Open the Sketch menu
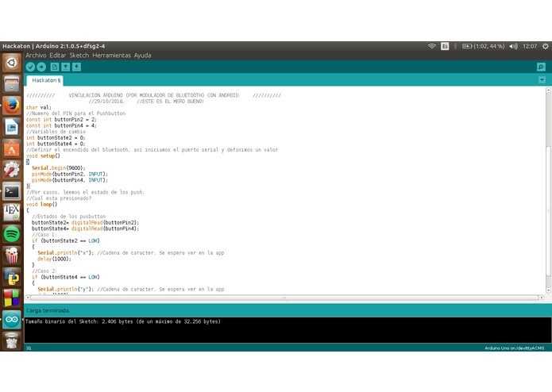The height and width of the screenshot is (392, 552). tap(79, 56)
